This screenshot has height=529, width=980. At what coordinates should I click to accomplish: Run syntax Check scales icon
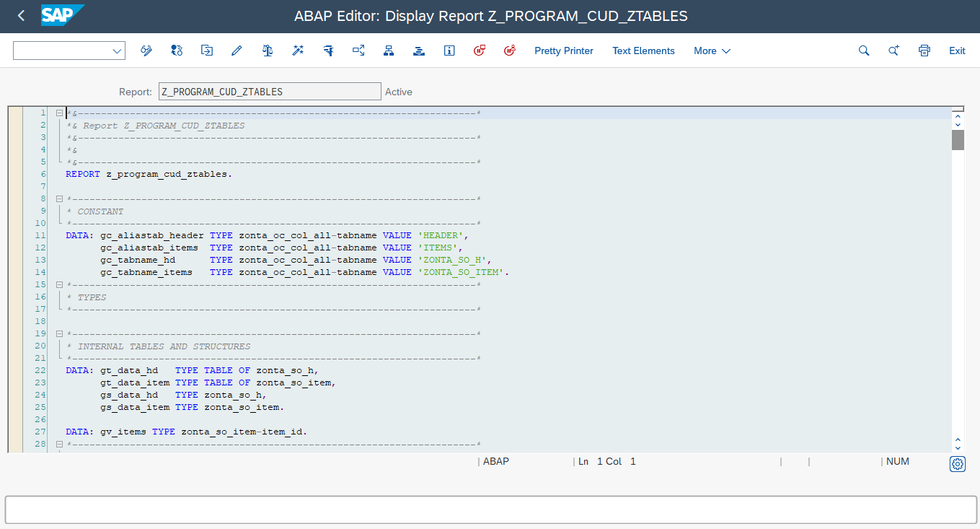[x=268, y=51]
